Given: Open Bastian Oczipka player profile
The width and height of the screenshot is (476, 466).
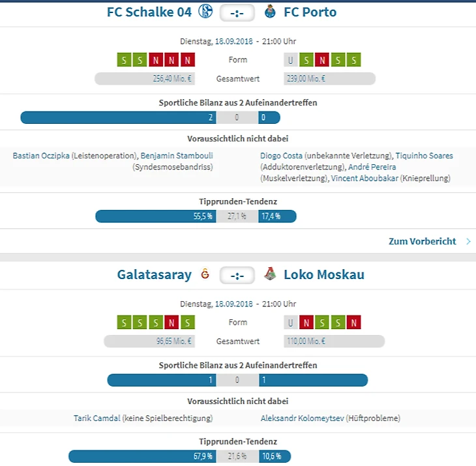Looking at the screenshot, I should pos(41,156).
